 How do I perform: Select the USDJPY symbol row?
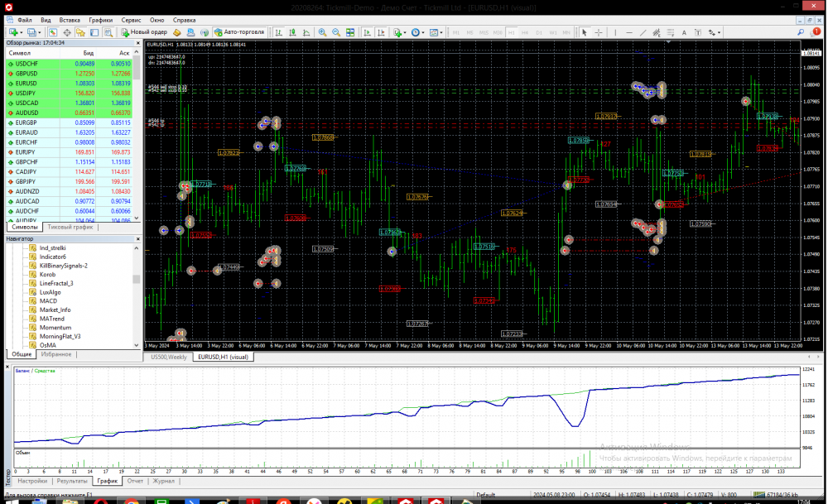(x=69, y=93)
